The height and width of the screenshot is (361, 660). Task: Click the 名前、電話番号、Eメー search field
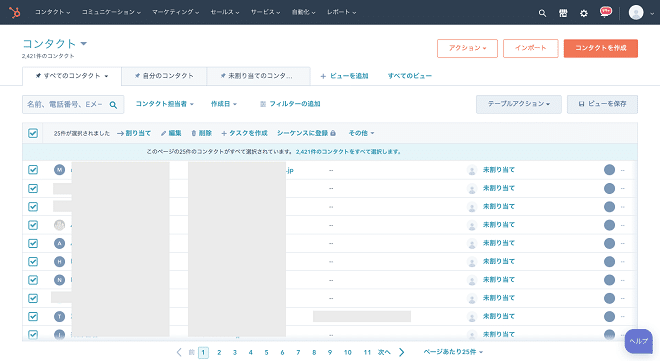(x=73, y=104)
